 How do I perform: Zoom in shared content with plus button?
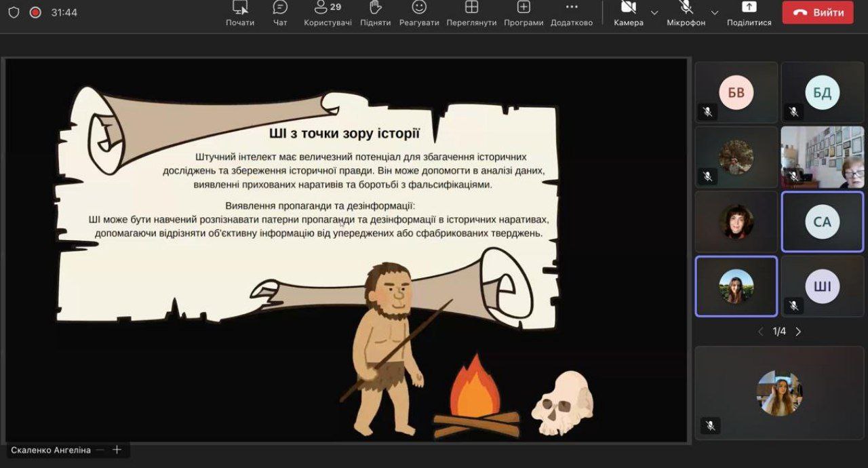(117, 450)
